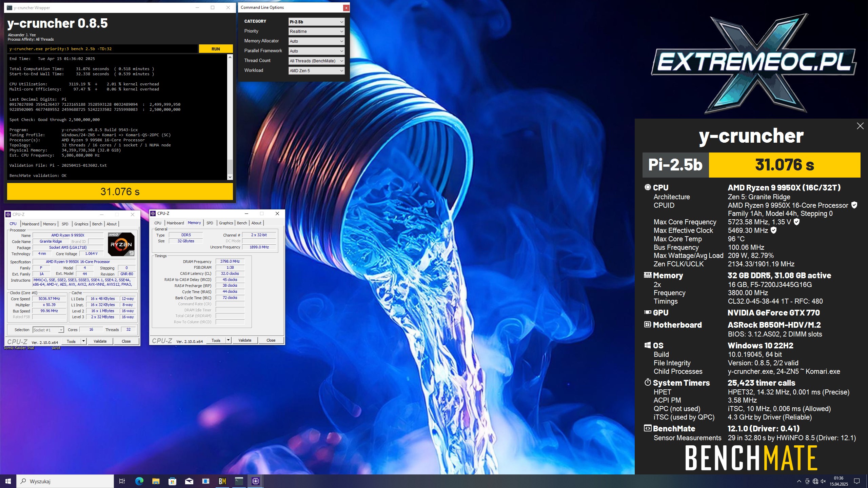Click Close button in left CPU-Z window

pos(126,341)
